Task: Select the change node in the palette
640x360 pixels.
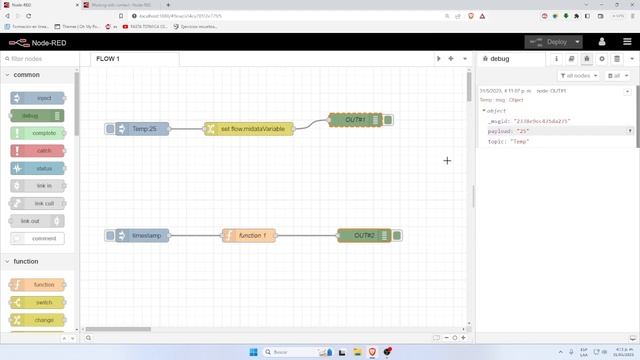Action: coord(38,320)
